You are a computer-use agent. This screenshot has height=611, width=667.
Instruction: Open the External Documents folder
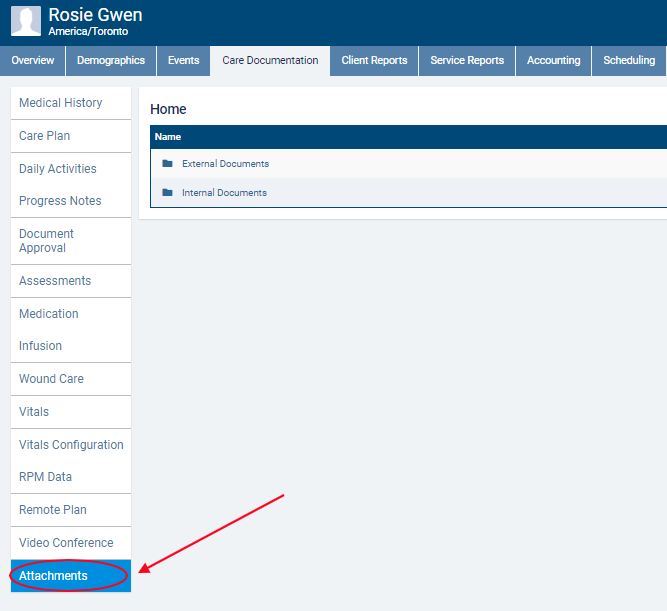225,164
